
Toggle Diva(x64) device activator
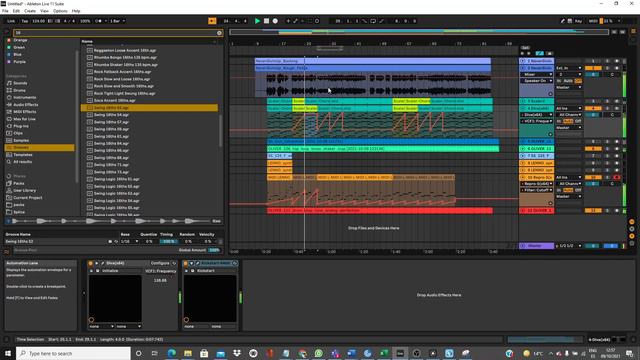click(91, 263)
